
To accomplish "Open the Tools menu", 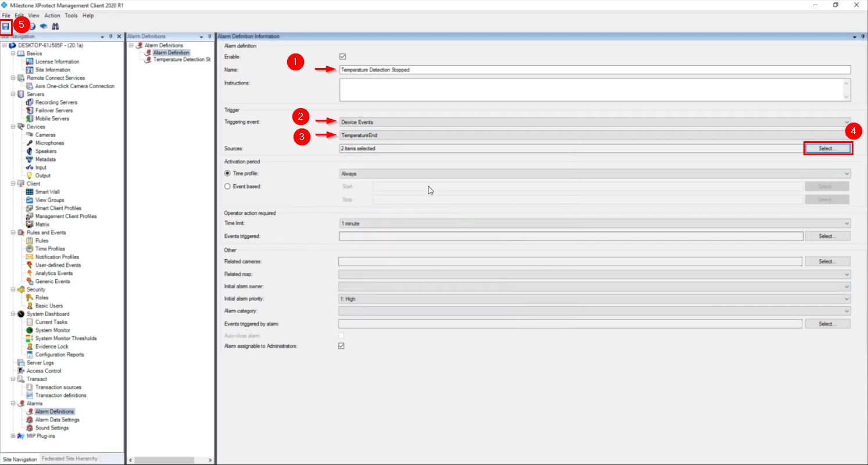I will pyautogui.click(x=71, y=16).
